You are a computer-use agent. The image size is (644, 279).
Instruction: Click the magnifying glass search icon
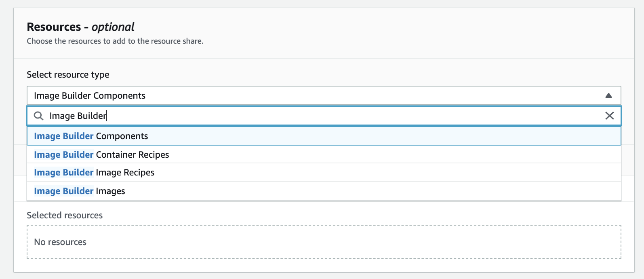point(38,116)
